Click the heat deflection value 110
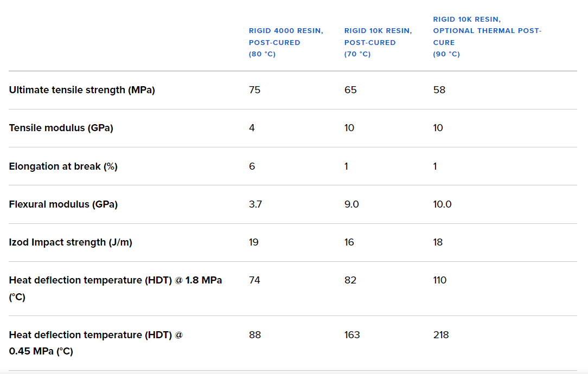This screenshot has width=588, height=374. click(440, 280)
